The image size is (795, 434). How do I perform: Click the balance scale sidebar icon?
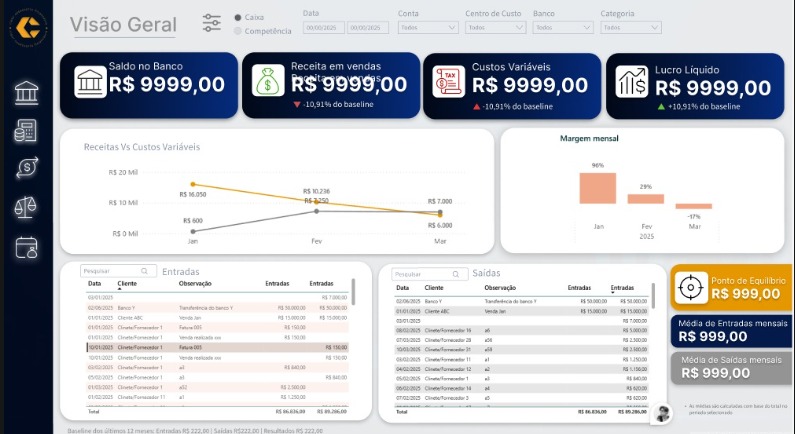coord(26,207)
